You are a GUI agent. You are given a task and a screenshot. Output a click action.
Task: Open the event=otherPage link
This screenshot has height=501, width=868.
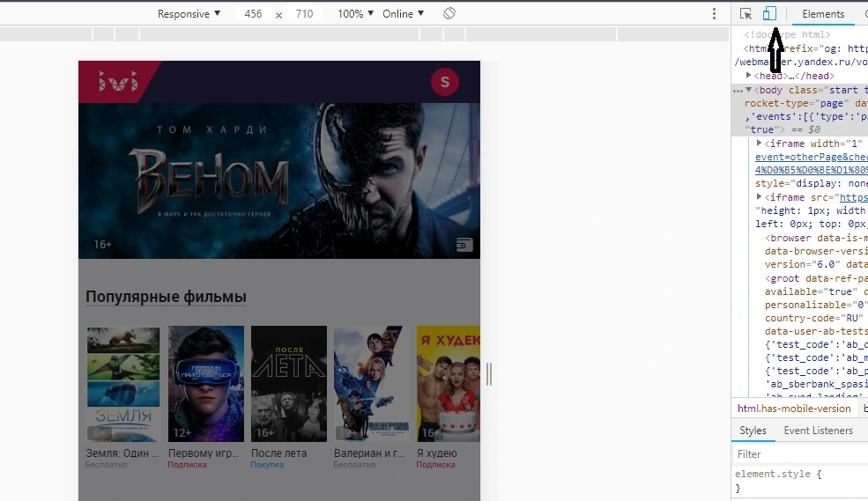pyautogui.click(x=812, y=157)
